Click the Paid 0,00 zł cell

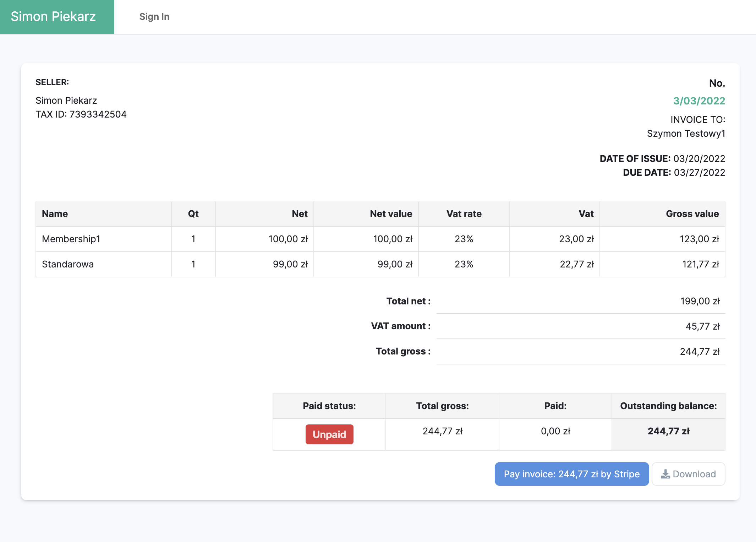click(555, 431)
